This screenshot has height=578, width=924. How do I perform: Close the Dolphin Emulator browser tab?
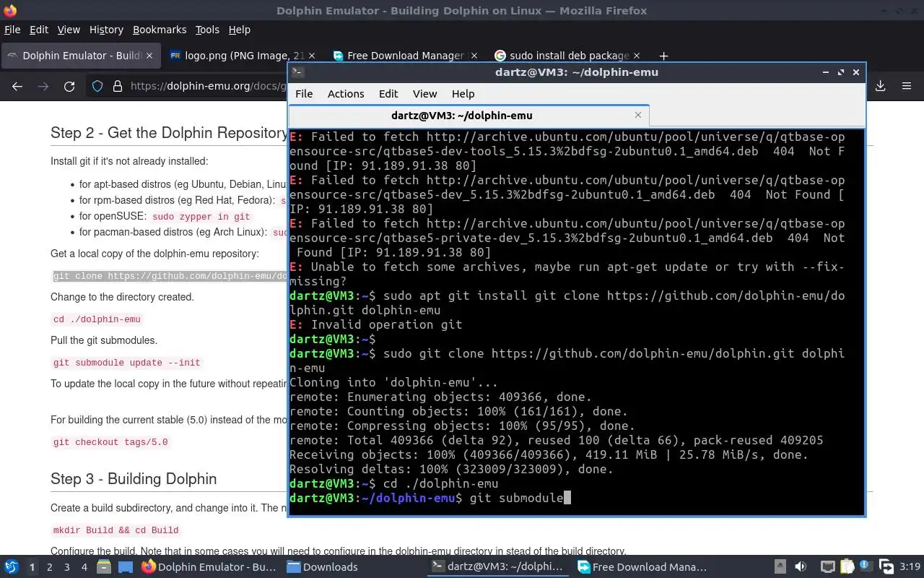[149, 56]
